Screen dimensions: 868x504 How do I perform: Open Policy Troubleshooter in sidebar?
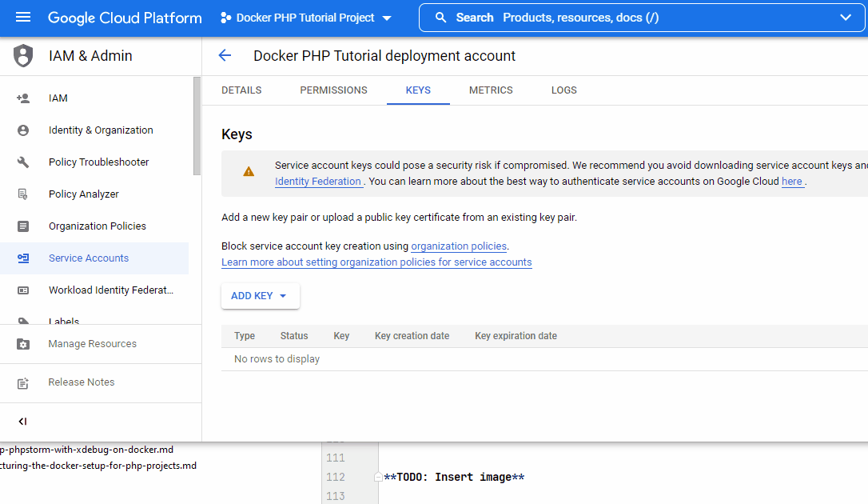98,162
